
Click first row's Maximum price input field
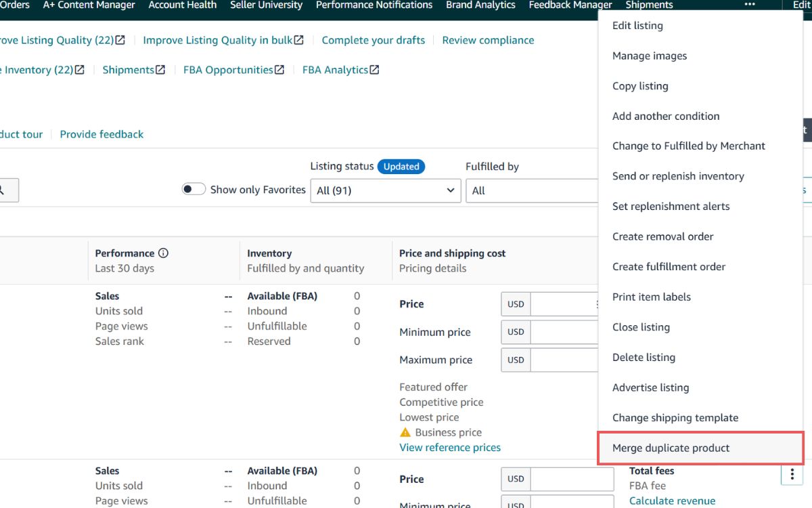[x=564, y=360]
